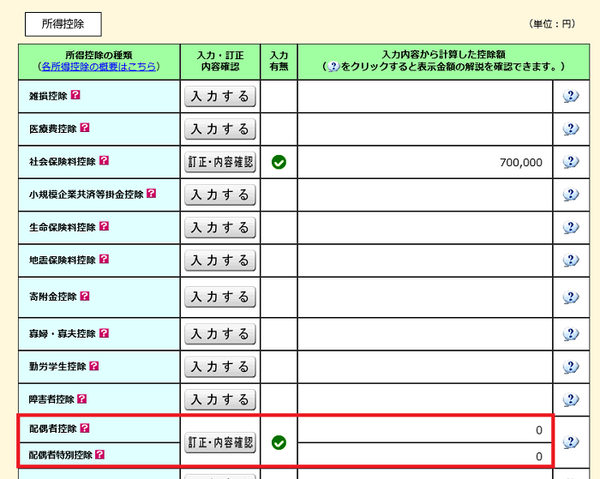Open help icon next to 小規模企業共済等掛金控除

152,194
